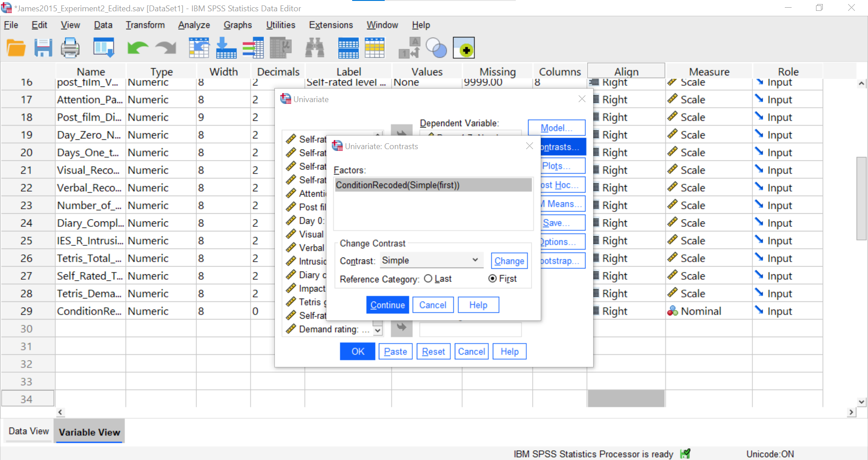Image resolution: width=868 pixels, height=460 pixels.
Task: Click the green Undo arrow
Action: point(137,48)
